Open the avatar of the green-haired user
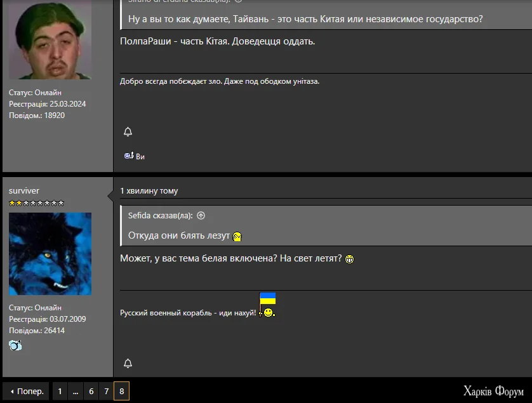The height and width of the screenshot is (403, 532). (50, 40)
